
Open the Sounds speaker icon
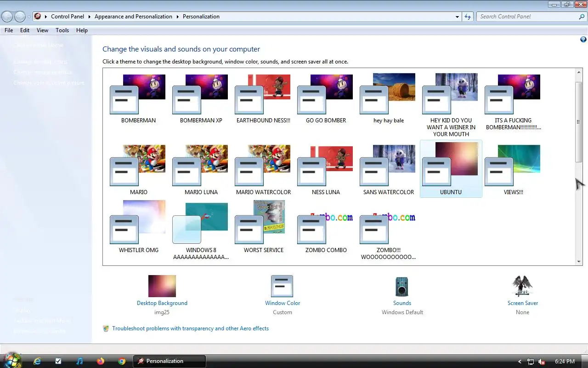click(402, 287)
